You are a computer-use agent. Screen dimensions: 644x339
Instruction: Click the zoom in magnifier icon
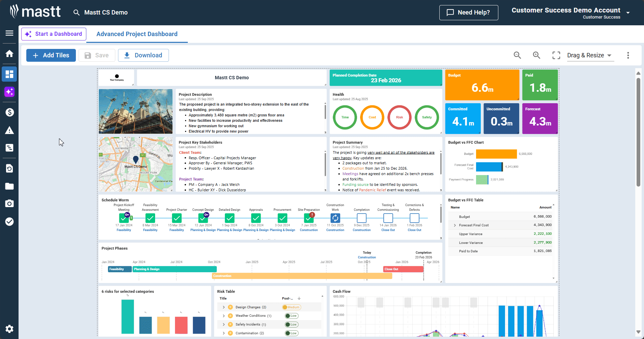536,55
